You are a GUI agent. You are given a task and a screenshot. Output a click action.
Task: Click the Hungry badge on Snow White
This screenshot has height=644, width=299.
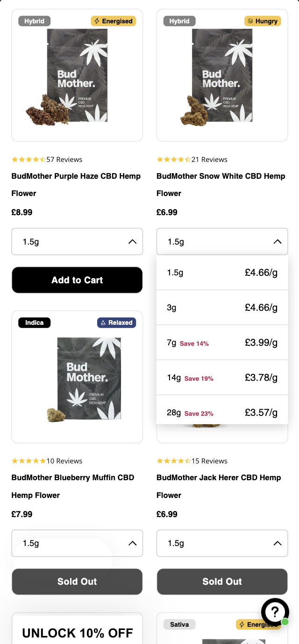tap(263, 21)
